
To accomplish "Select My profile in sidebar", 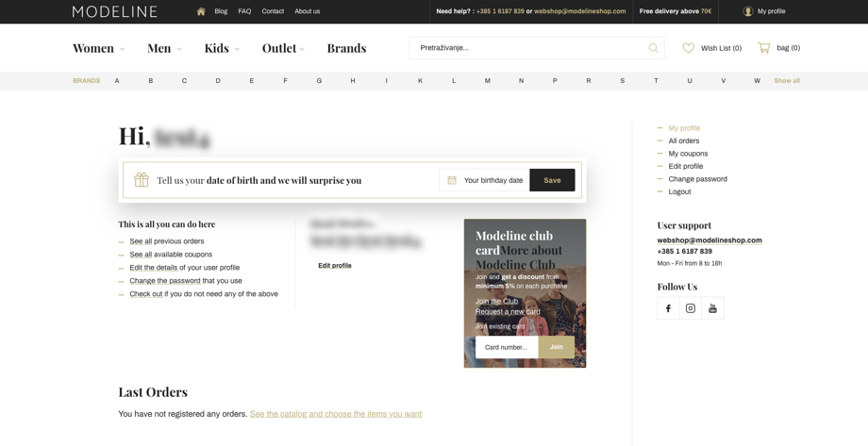I will 684,128.
